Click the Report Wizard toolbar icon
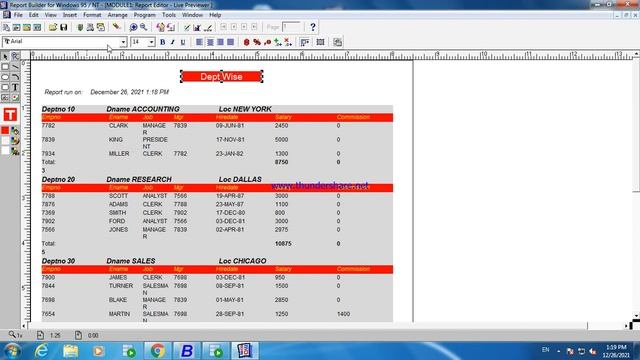 tap(187, 27)
